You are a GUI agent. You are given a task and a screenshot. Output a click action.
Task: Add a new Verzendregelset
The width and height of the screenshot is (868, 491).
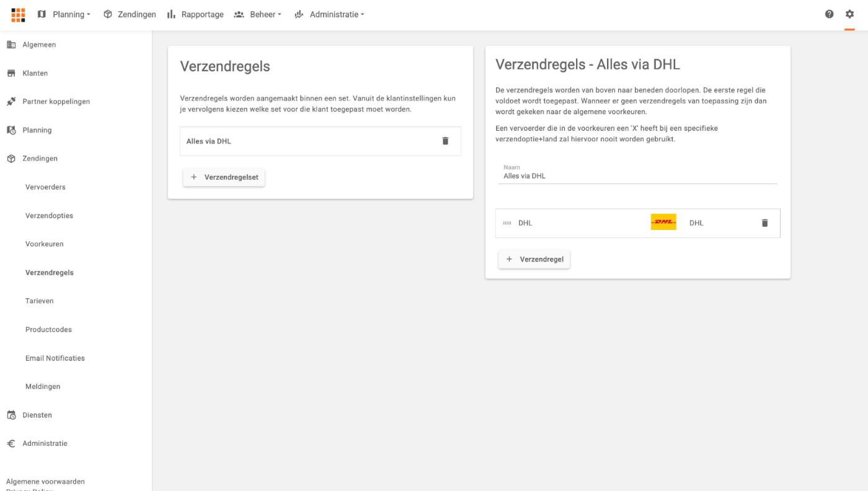coord(224,177)
